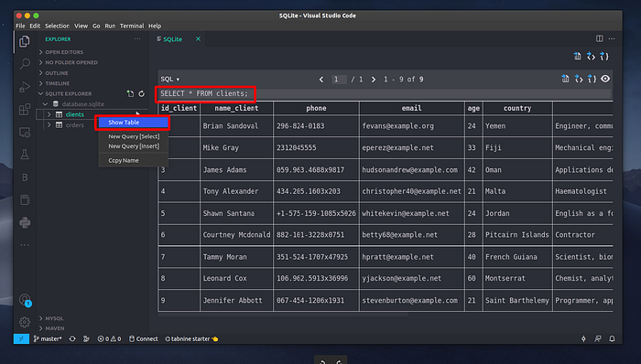Open the Manage gear icon

25,322
